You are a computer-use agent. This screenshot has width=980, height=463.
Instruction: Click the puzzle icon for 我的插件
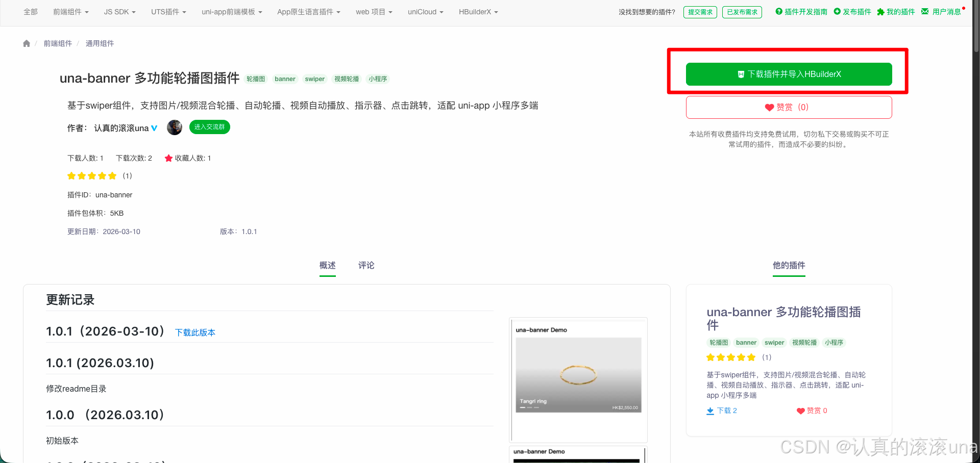coord(880,12)
